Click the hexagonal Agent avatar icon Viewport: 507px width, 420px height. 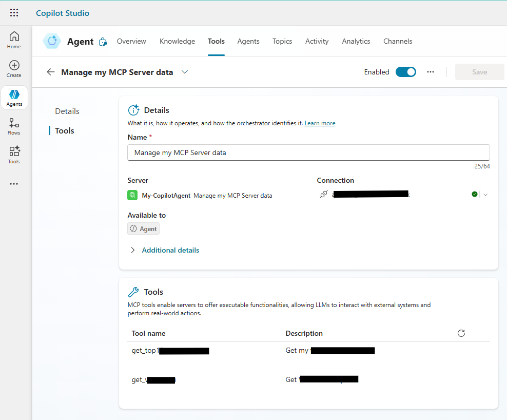(52, 41)
